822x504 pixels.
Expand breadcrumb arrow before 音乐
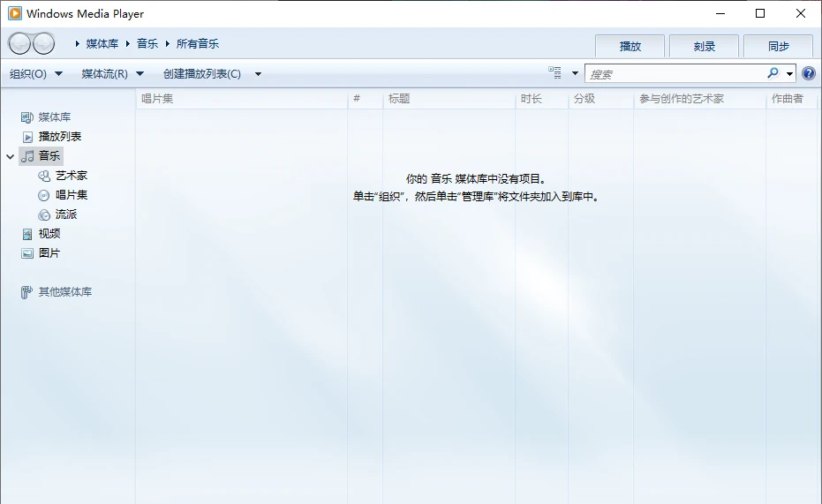click(x=128, y=44)
